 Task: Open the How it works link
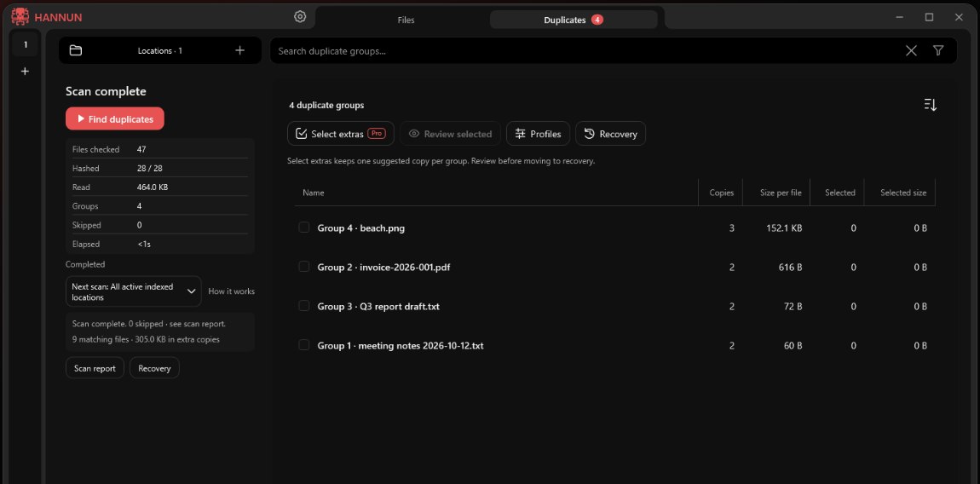[x=231, y=291]
